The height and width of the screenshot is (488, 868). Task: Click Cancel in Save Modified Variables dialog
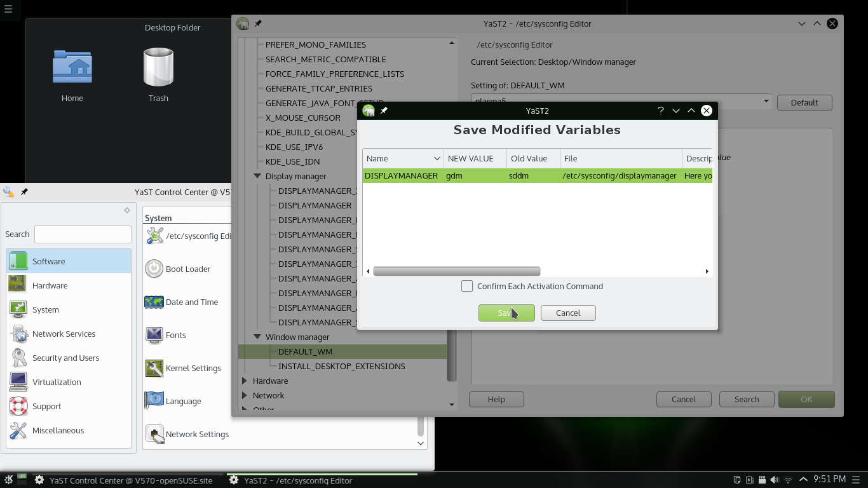[x=568, y=313]
